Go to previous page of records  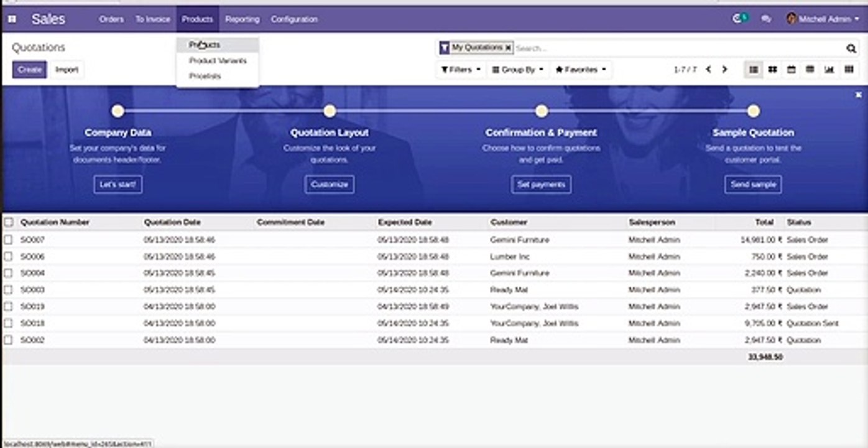(x=708, y=70)
